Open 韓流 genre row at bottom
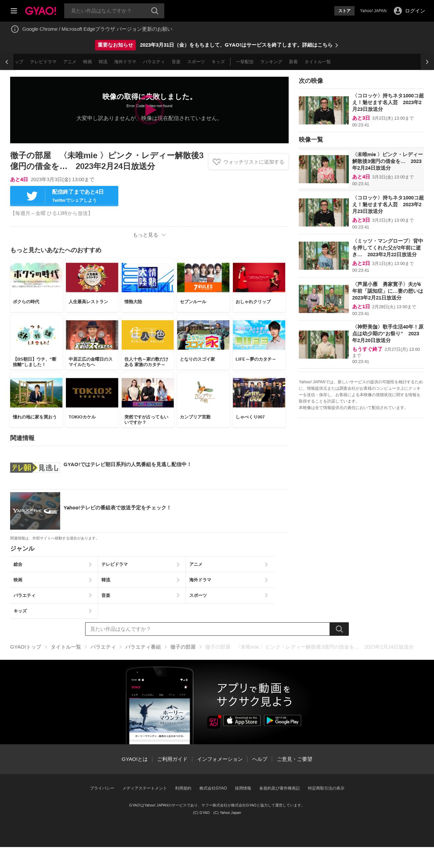The image size is (434, 868). pos(142,580)
